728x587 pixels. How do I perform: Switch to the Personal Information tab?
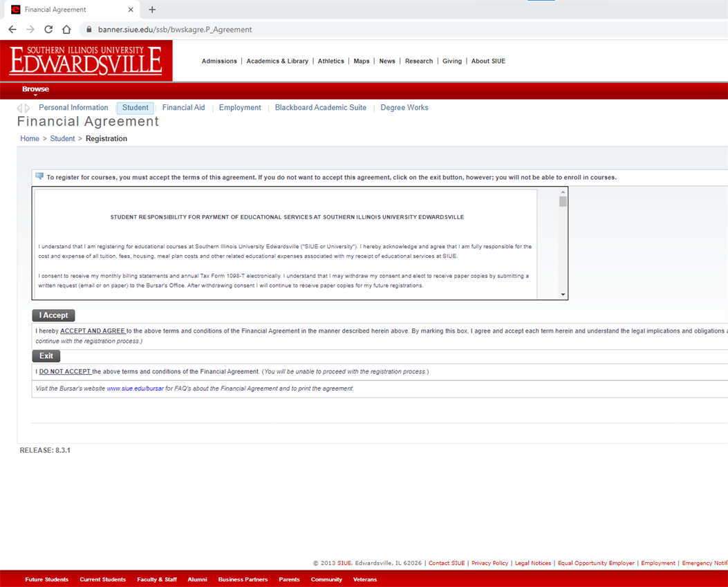[x=73, y=108]
